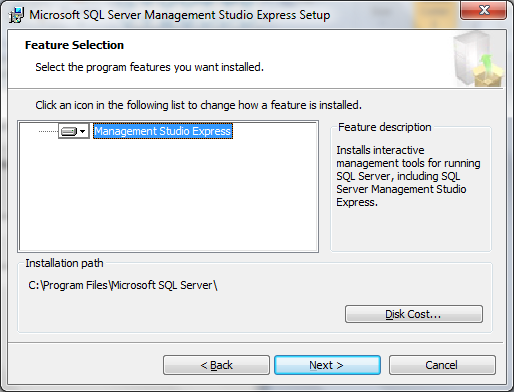The image size is (514, 392).
Task: Cancel the setup wizard
Action: 442,365
